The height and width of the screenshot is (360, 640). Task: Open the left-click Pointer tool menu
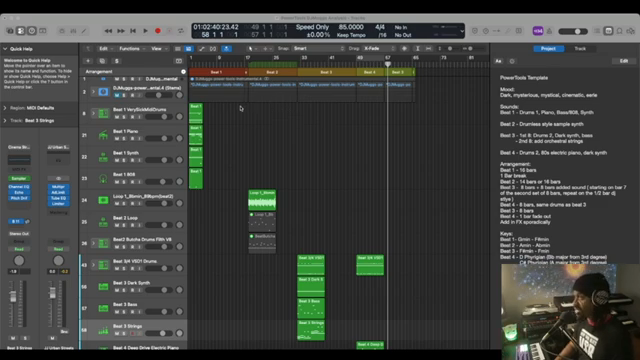252,49
